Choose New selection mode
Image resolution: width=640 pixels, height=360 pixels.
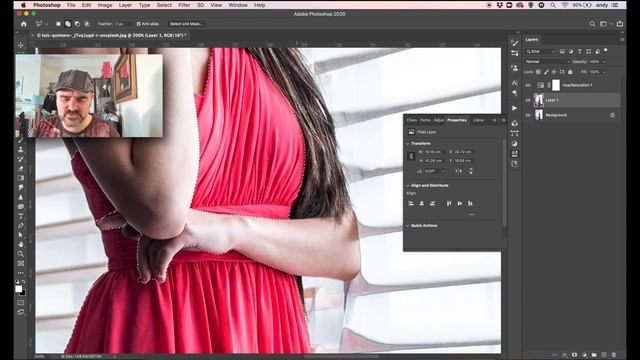click(58, 24)
